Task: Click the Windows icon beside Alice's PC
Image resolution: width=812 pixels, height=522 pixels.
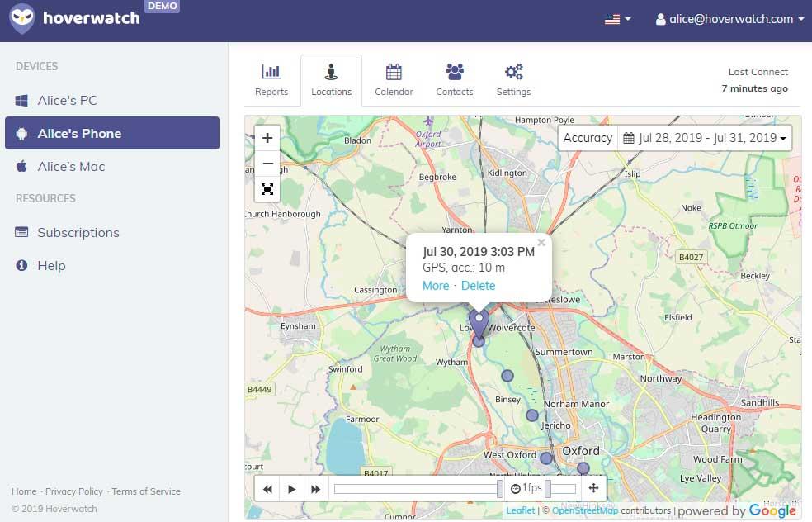Action: (21, 101)
